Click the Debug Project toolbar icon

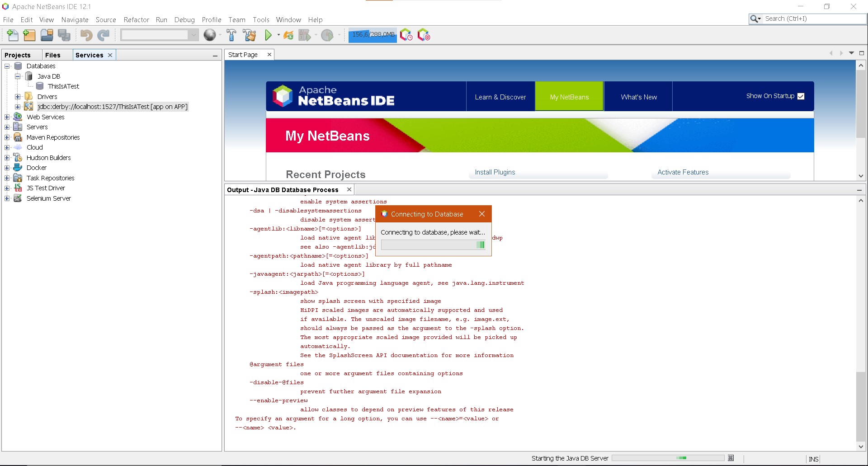click(x=305, y=35)
